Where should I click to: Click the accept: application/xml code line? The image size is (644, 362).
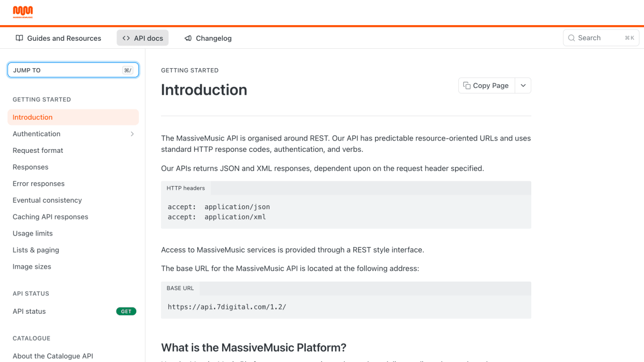(217, 217)
